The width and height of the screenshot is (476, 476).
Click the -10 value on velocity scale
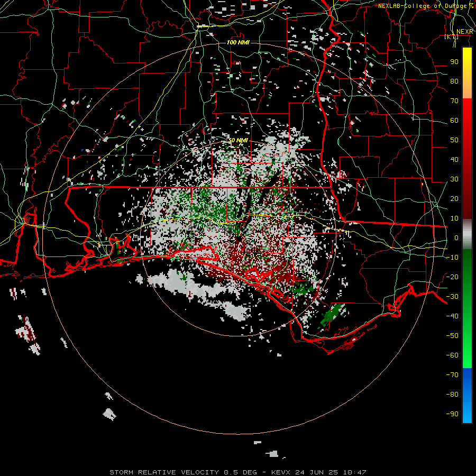click(x=452, y=258)
